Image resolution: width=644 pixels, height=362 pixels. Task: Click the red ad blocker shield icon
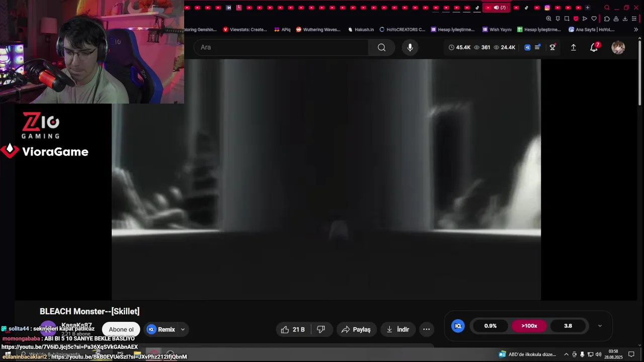tap(576, 19)
